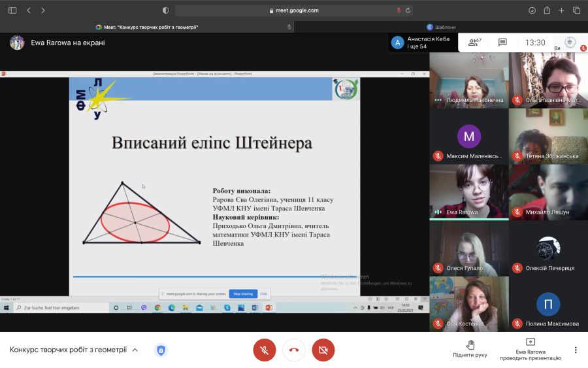Open the meeting chat panel
The width and height of the screenshot is (588, 368).
pos(502,42)
